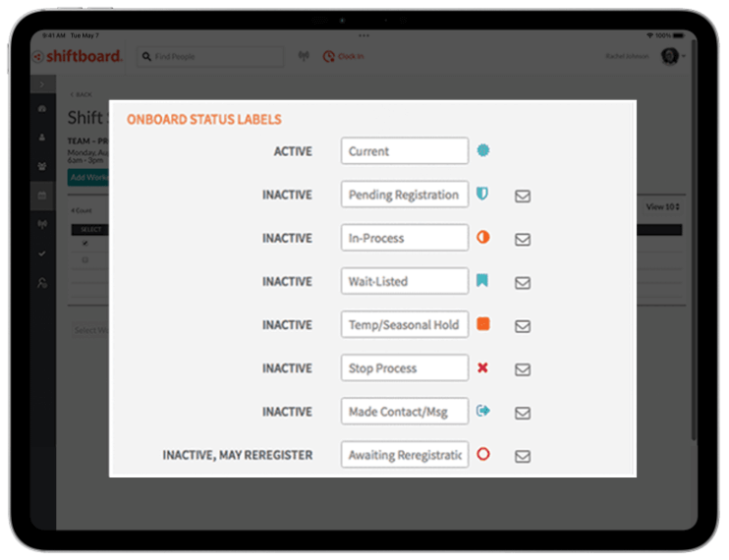Edit the Temp/Seasonal Hold label field
729x560 pixels.
click(405, 324)
